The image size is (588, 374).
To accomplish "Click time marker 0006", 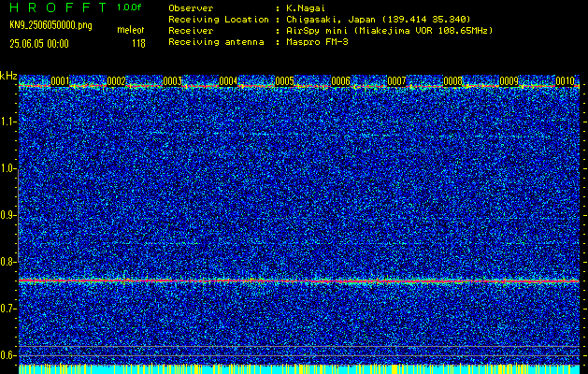I will 340,81.
